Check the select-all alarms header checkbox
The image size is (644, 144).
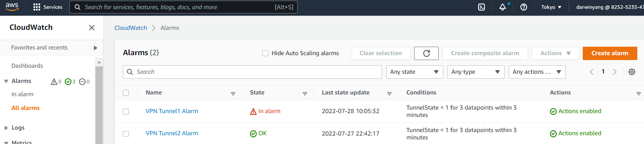(126, 93)
